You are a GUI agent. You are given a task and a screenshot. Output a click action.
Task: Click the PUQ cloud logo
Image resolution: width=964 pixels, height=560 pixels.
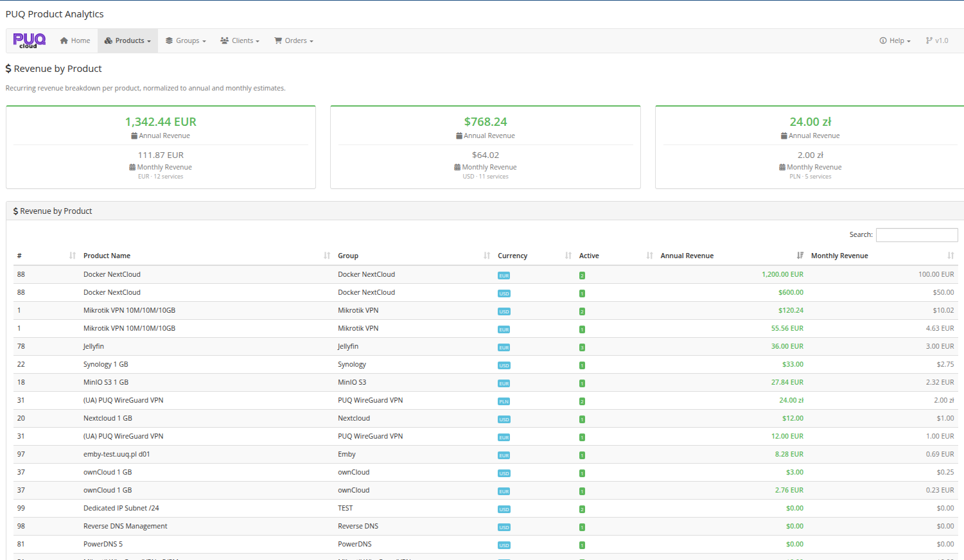(x=29, y=40)
